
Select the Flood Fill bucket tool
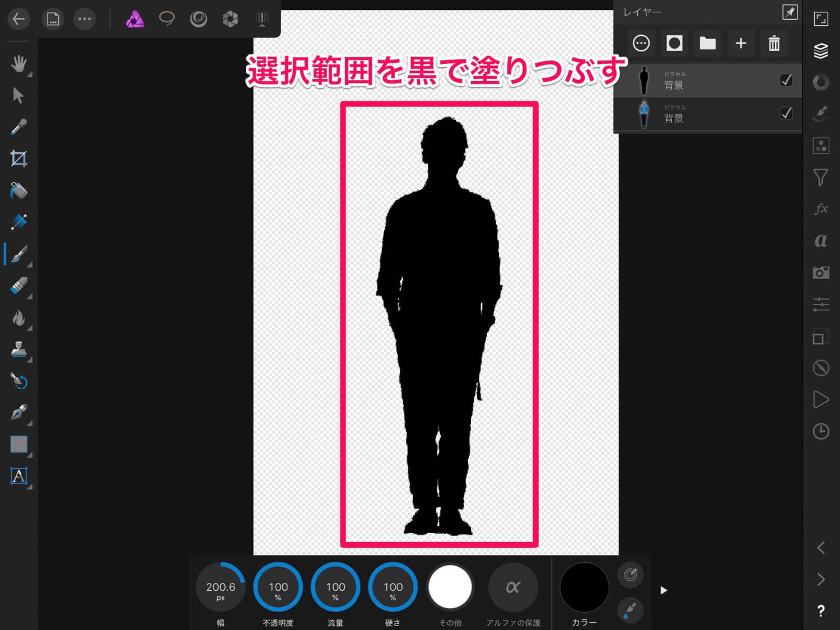tap(18, 191)
